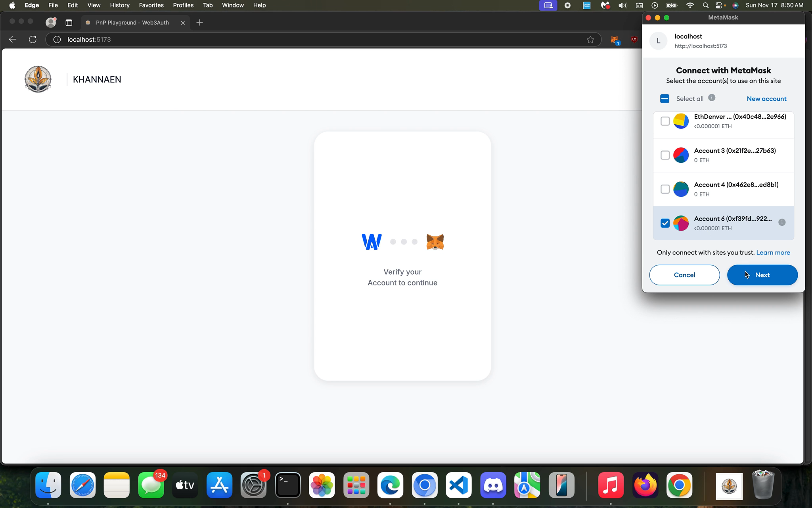Viewport: 812px width, 508px height.
Task: Click the Account 4 avatar icon
Action: pos(681,189)
